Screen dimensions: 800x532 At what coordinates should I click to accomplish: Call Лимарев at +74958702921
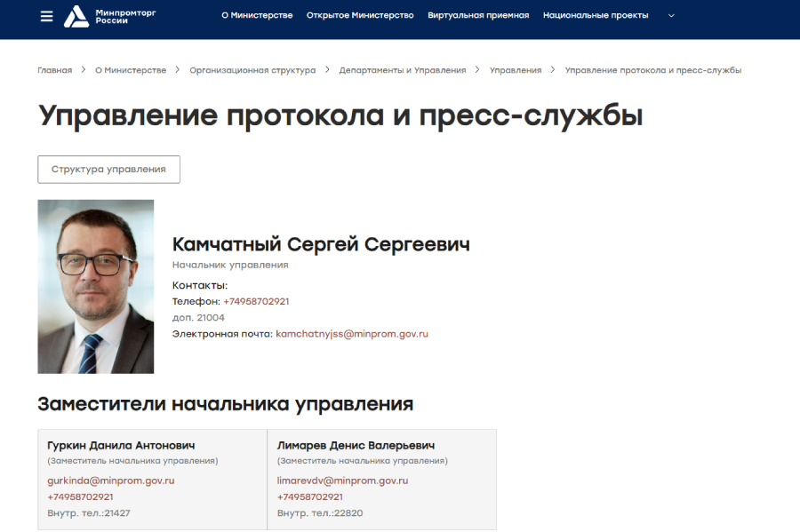(x=311, y=496)
